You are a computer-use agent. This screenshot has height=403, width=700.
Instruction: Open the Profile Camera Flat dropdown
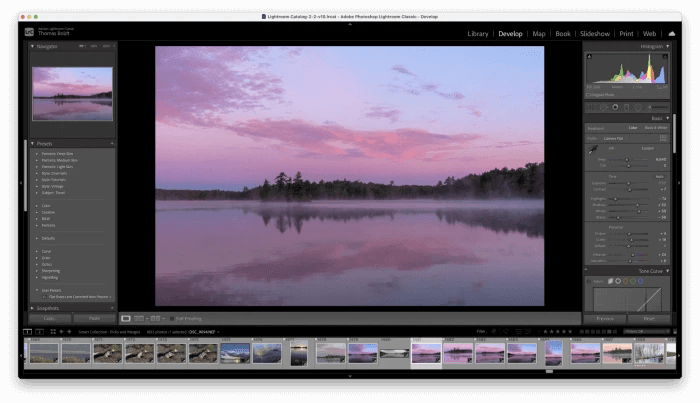[x=615, y=138]
